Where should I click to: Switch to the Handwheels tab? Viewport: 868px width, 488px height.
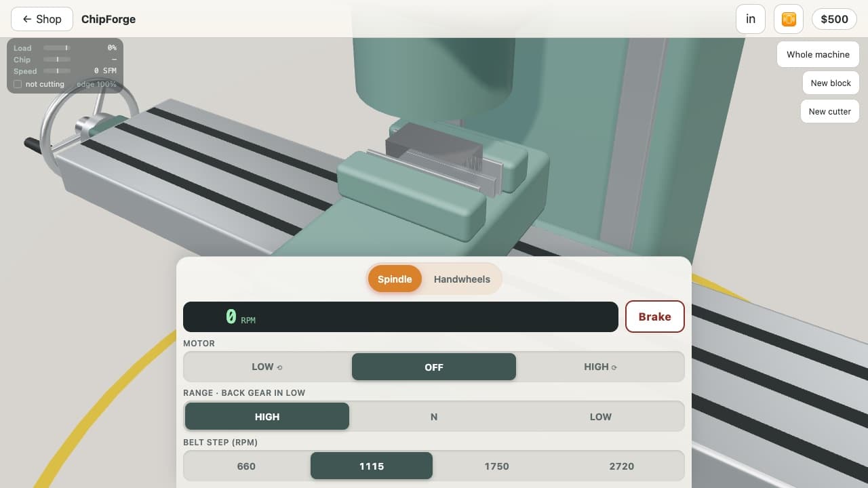pyautogui.click(x=462, y=279)
